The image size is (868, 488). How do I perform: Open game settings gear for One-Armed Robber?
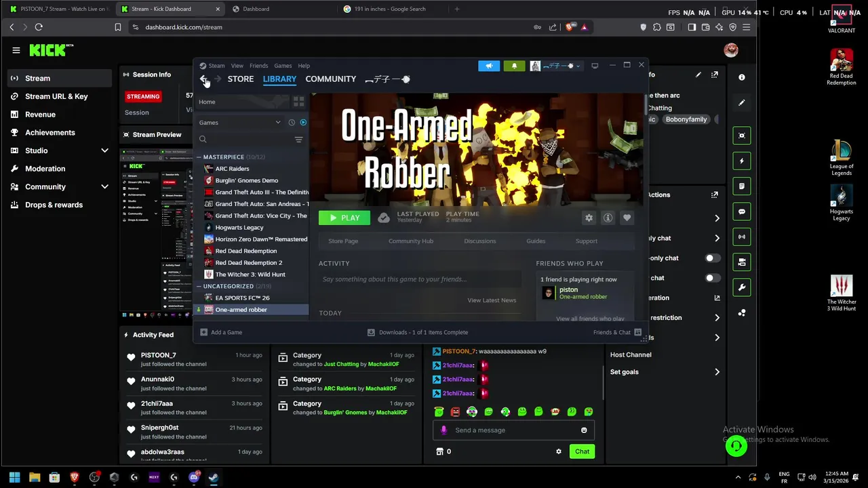tap(589, 218)
